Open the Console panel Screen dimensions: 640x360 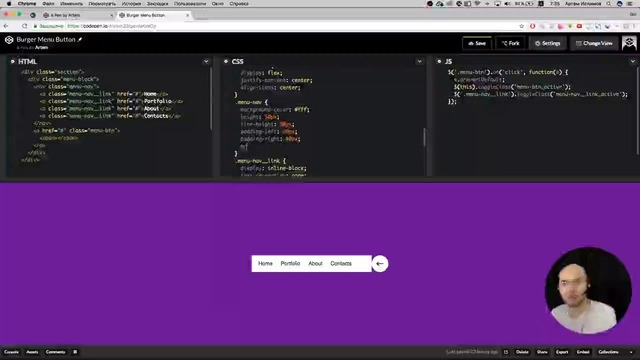[x=11, y=352]
